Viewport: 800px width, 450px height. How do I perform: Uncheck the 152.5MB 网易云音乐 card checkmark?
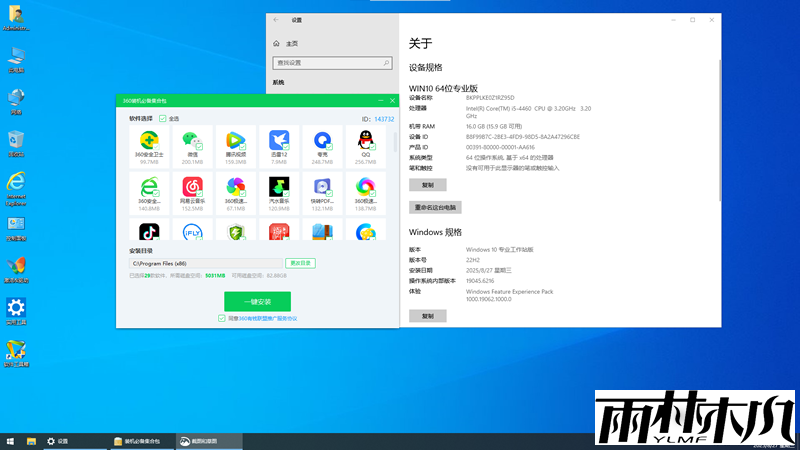click(x=199, y=194)
